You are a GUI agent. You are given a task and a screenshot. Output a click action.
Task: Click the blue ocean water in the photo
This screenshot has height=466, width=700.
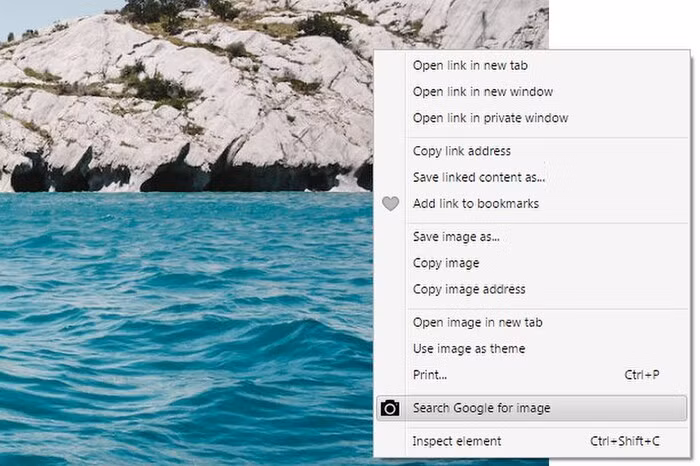pyautogui.click(x=180, y=320)
